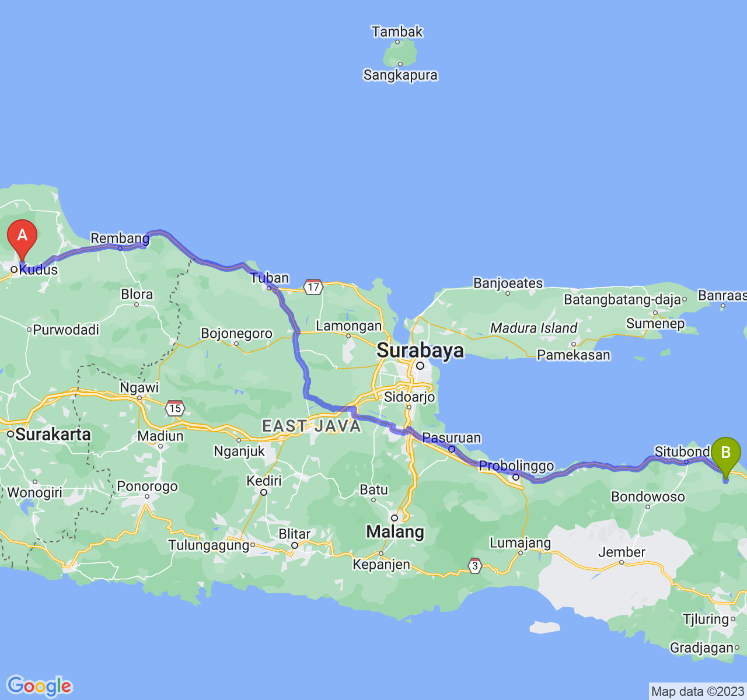747x700 pixels.
Task: Click the route 3 highway shield
Action: click(475, 565)
